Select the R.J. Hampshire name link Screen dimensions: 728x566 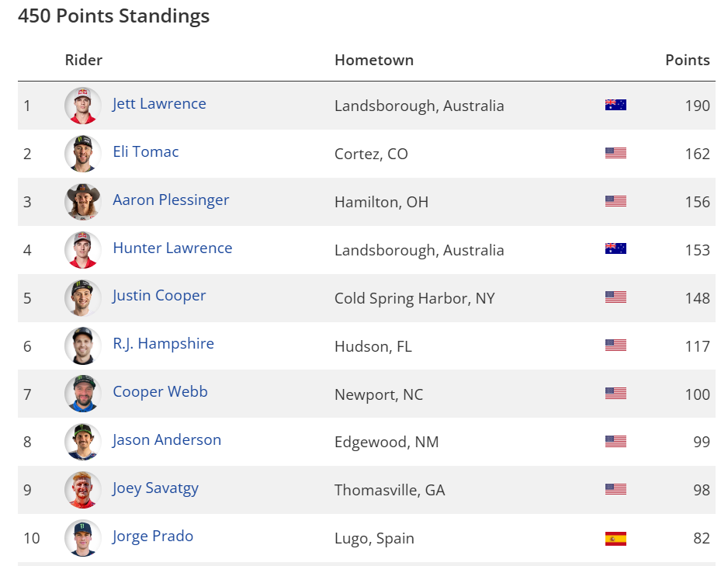[163, 344]
